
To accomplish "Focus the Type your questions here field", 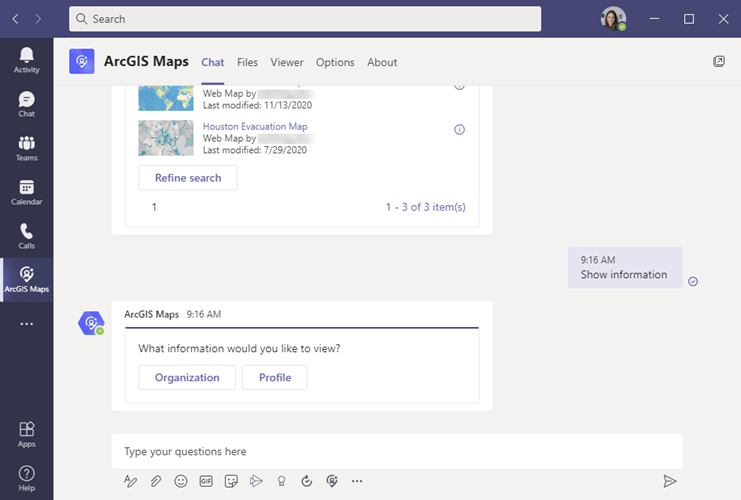I will pyautogui.click(x=397, y=451).
